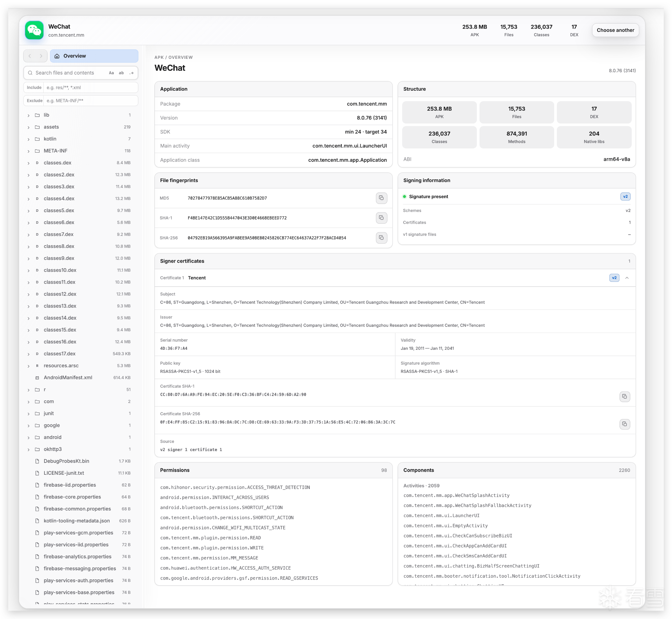Click the search magnifier icon
The height and width of the screenshot is (619, 672).
coord(30,73)
